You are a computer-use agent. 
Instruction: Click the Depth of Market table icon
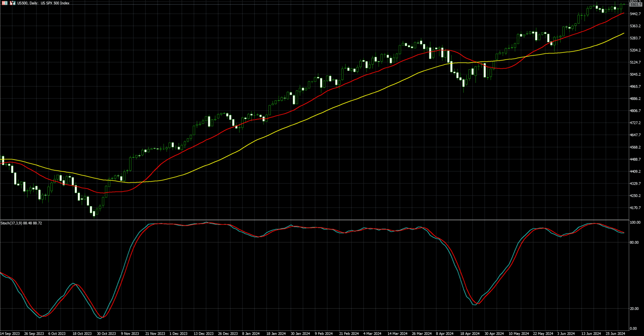tap(5, 3)
